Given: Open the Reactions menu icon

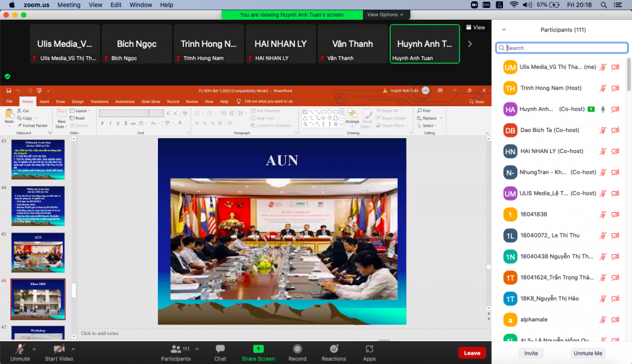Looking at the screenshot, I should 334,349.
